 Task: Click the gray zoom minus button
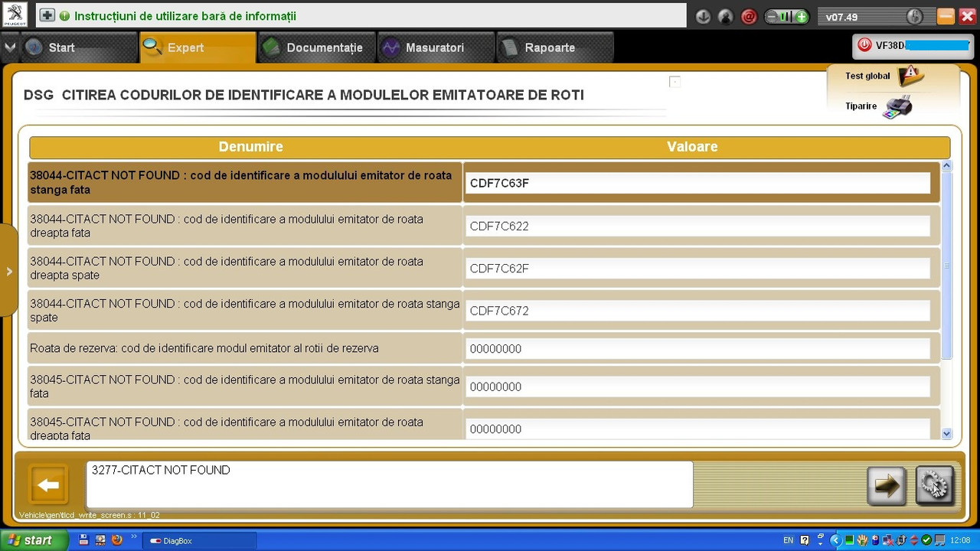click(x=772, y=17)
